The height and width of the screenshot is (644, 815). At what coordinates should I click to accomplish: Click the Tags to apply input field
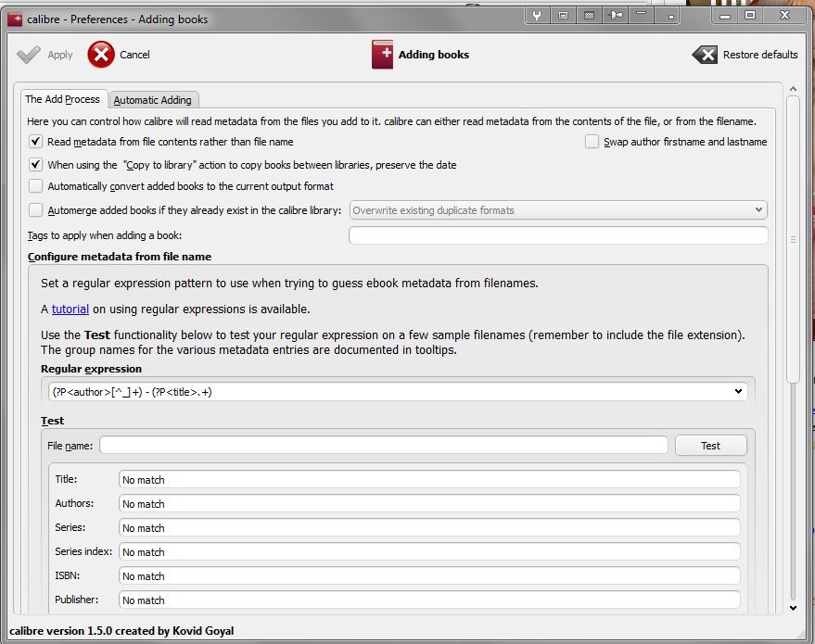(x=558, y=235)
